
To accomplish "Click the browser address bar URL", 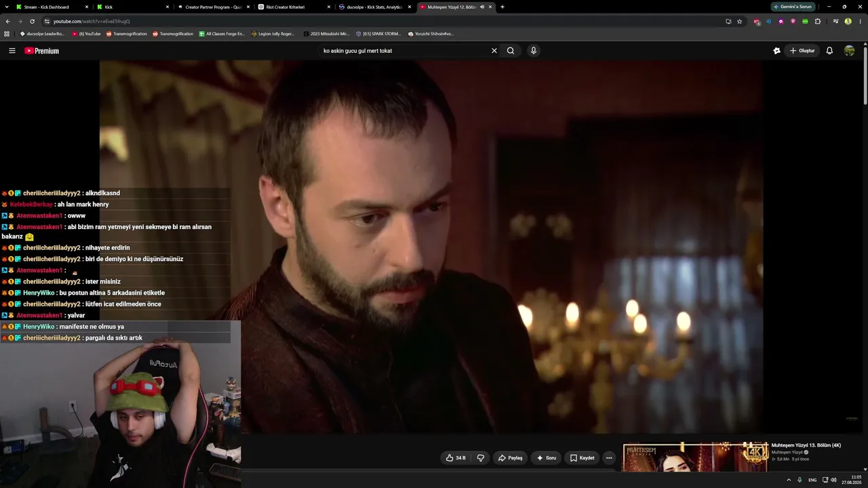I will [92, 21].
